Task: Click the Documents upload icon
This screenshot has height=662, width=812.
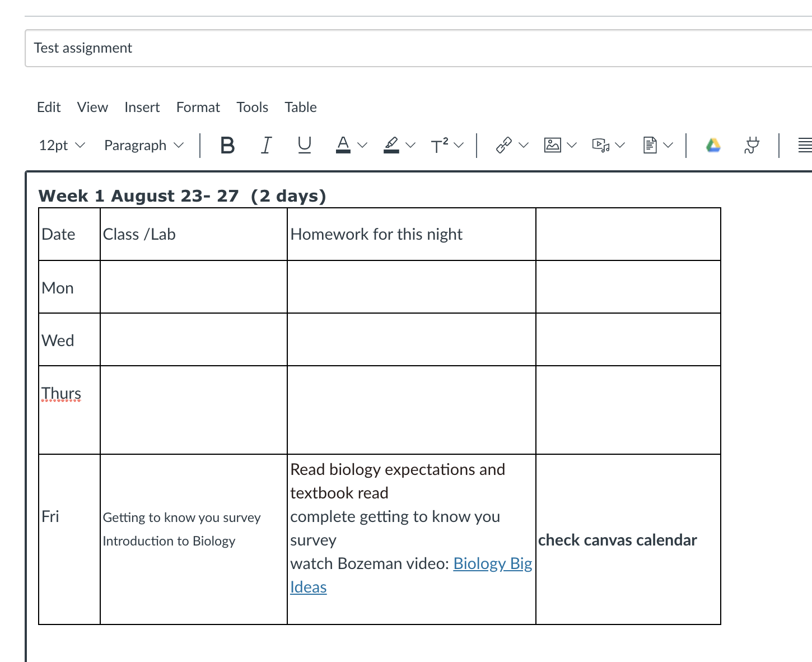Action: 650,145
